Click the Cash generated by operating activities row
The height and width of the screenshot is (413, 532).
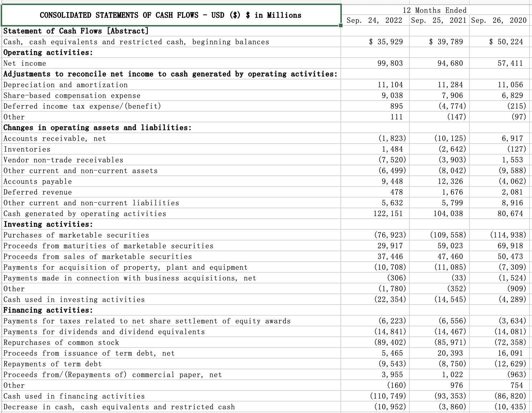pyautogui.click(x=84, y=214)
